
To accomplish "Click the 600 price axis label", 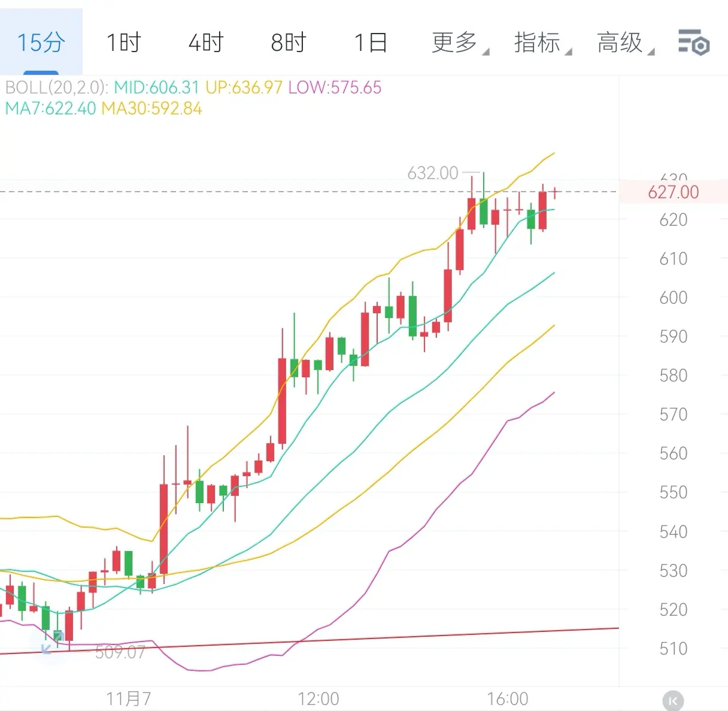I will (673, 298).
